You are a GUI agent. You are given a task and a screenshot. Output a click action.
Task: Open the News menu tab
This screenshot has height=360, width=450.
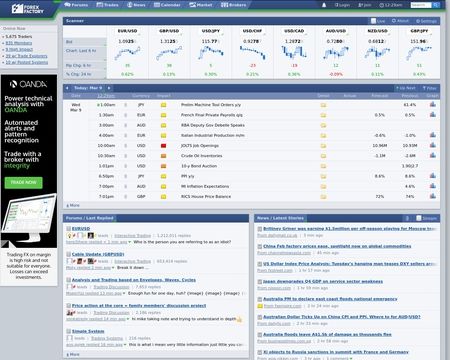pyautogui.click(x=136, y=5)
